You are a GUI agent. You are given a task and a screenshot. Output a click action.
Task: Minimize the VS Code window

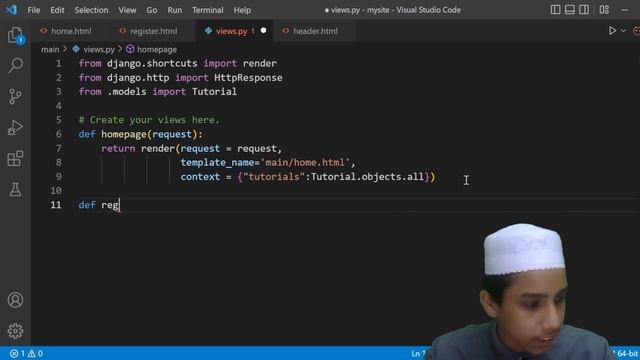(x=625, y=10)
